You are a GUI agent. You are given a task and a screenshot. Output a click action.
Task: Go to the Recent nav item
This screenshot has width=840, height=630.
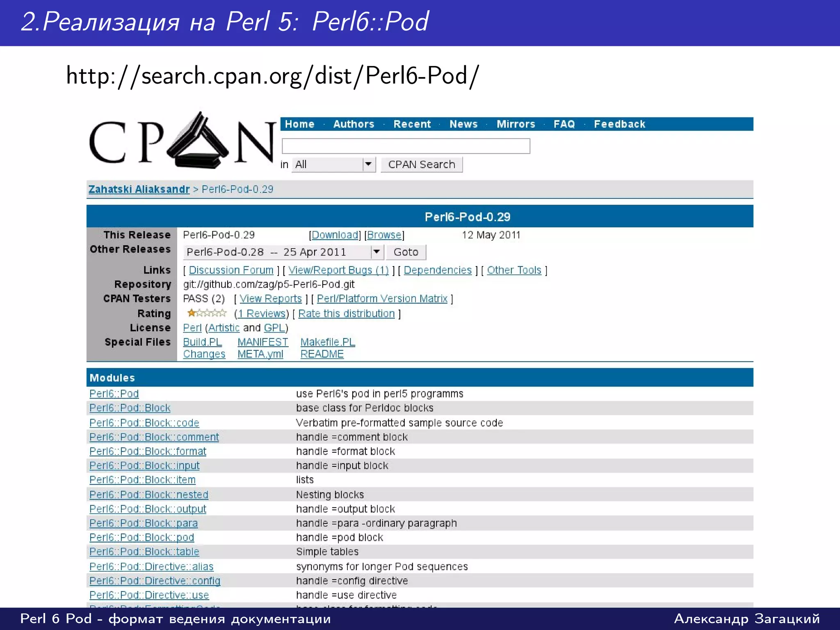[412, 124]
